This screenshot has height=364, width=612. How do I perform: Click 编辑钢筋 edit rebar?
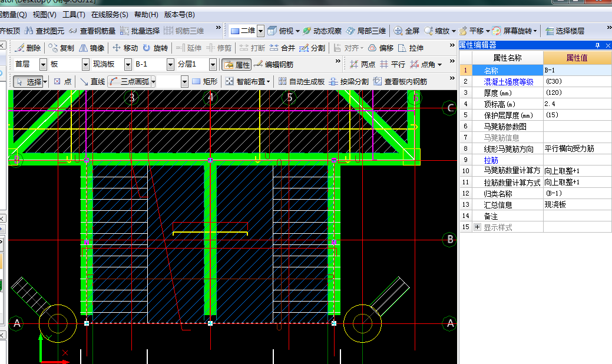click(x=274, y=64)
